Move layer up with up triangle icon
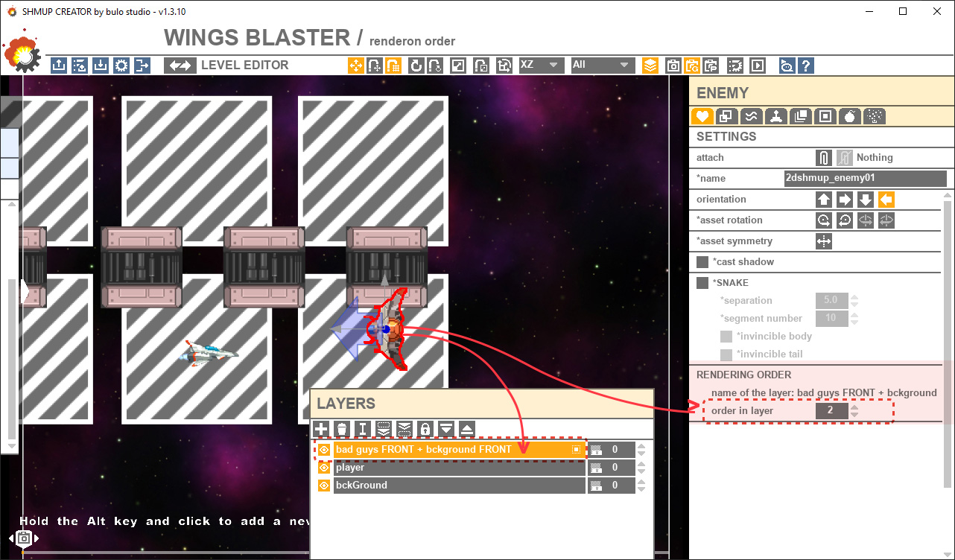The image size is (955, 560). [x=467, y=429]
